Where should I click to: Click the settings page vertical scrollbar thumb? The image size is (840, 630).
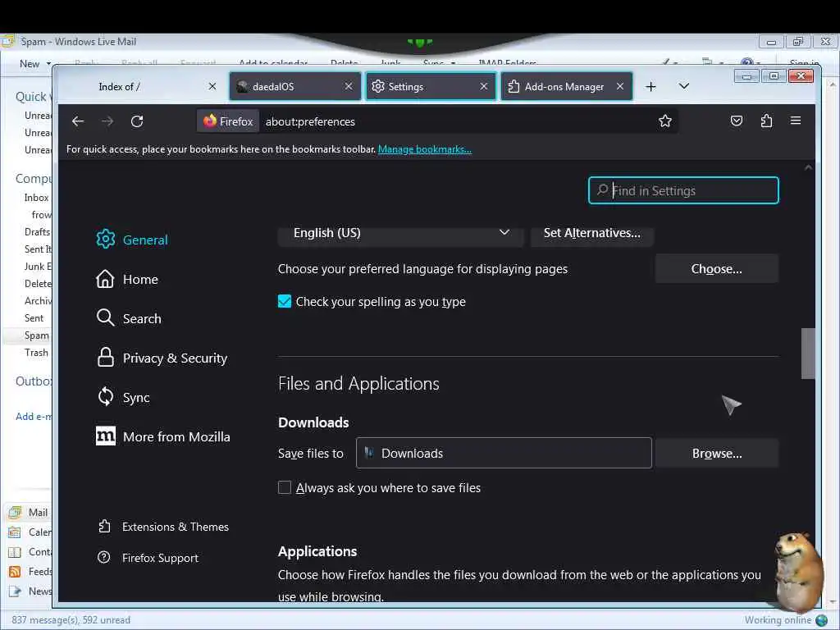tap(808, 354)
